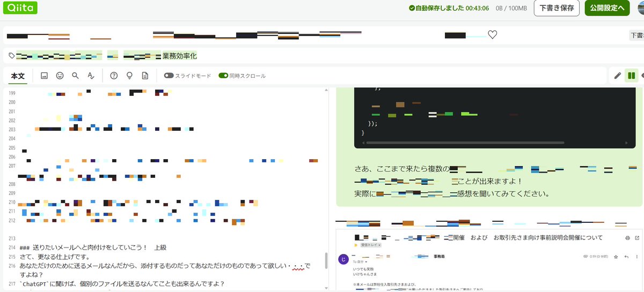Click the tag icon beside tags field
Viewport: 644px width, 292px height.
click(x=12, y=55)
